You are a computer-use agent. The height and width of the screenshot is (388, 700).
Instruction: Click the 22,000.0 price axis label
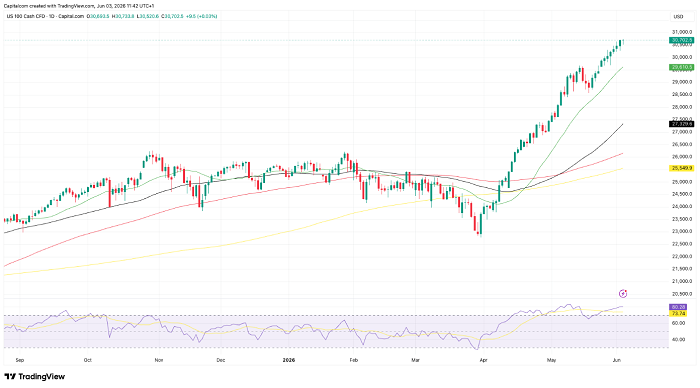point(682,256)
